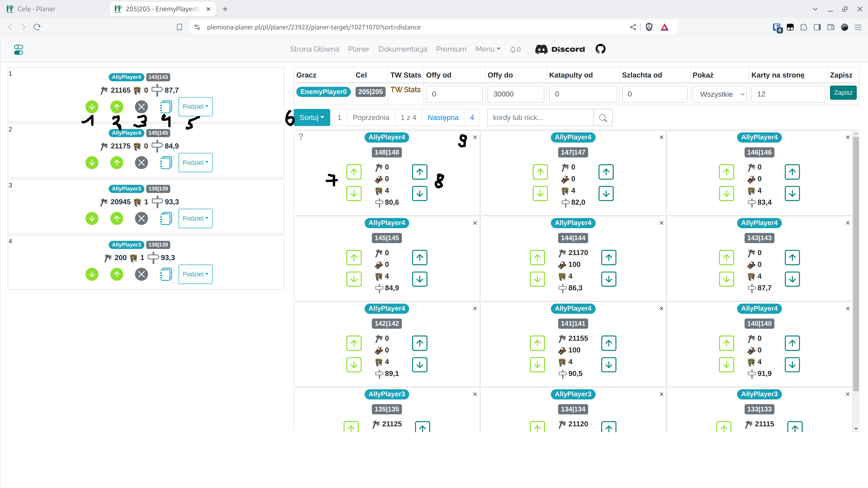Open the Sortuj dropdown

tap(312, 117)
